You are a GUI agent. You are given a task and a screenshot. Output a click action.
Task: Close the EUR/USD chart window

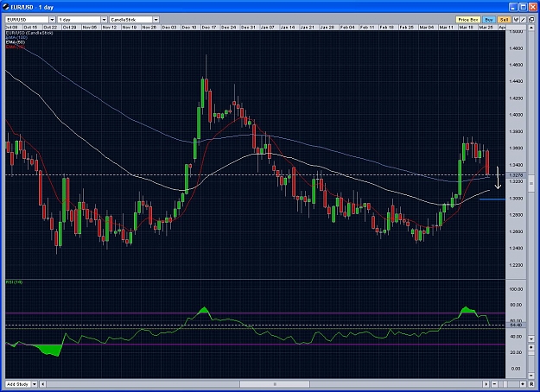point(533,7)
